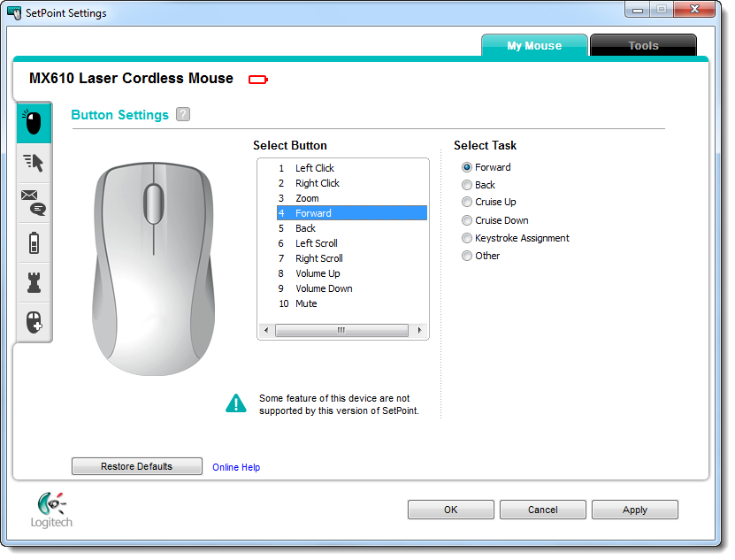Select button 1 Left Click
735x560 pixels.
tap(352, 168)
